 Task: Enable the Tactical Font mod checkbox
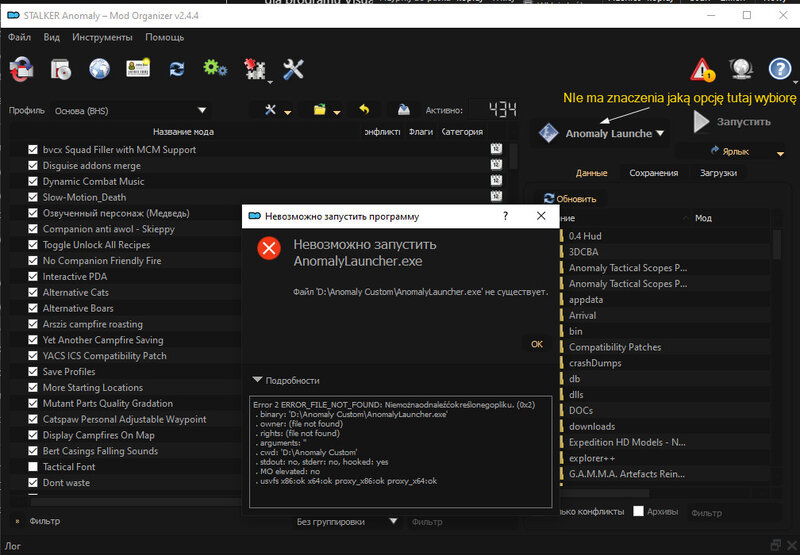33,467
